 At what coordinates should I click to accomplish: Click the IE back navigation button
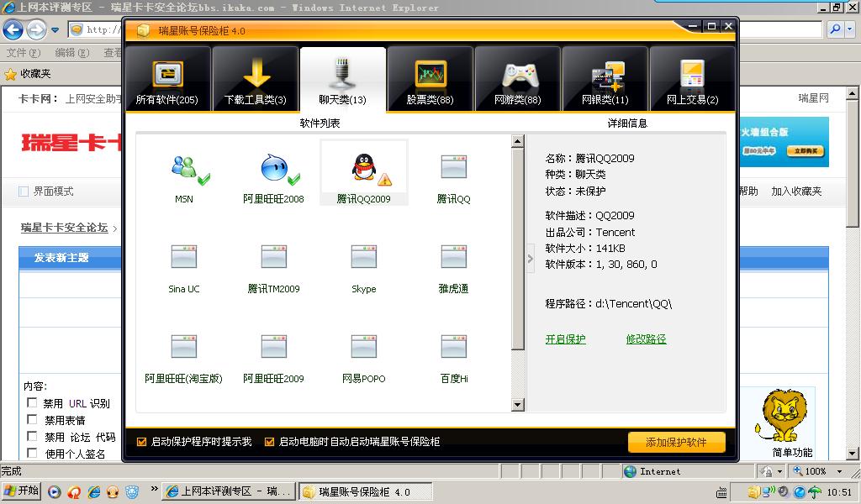tap(13, 29)
